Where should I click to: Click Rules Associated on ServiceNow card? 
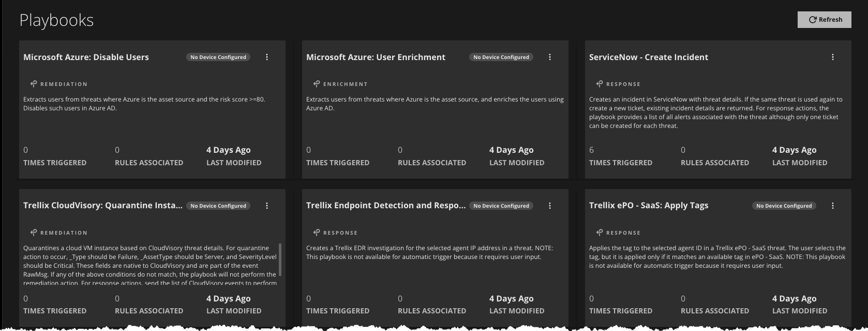click(x=715, y=163)
